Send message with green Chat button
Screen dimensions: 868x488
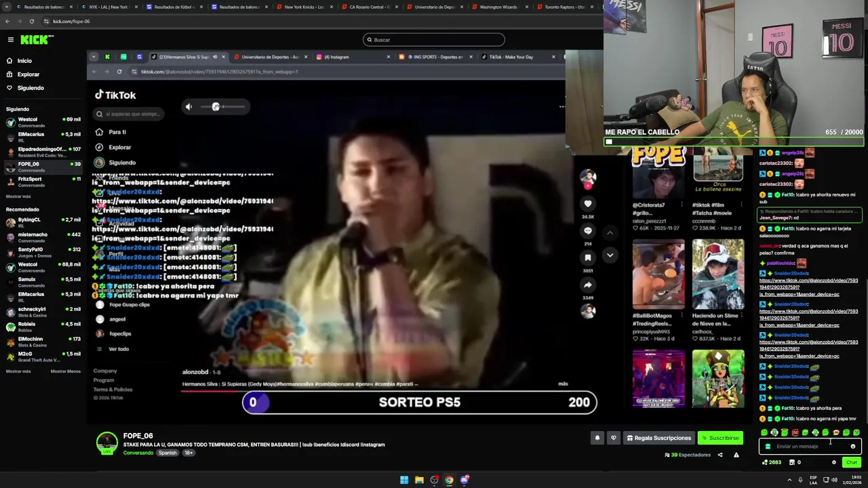(851, 462)
